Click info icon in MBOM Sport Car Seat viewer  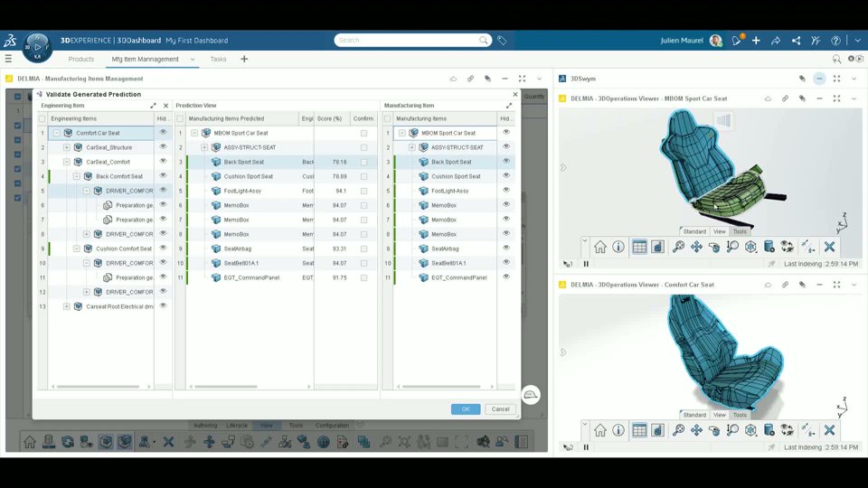pos(618,247)
